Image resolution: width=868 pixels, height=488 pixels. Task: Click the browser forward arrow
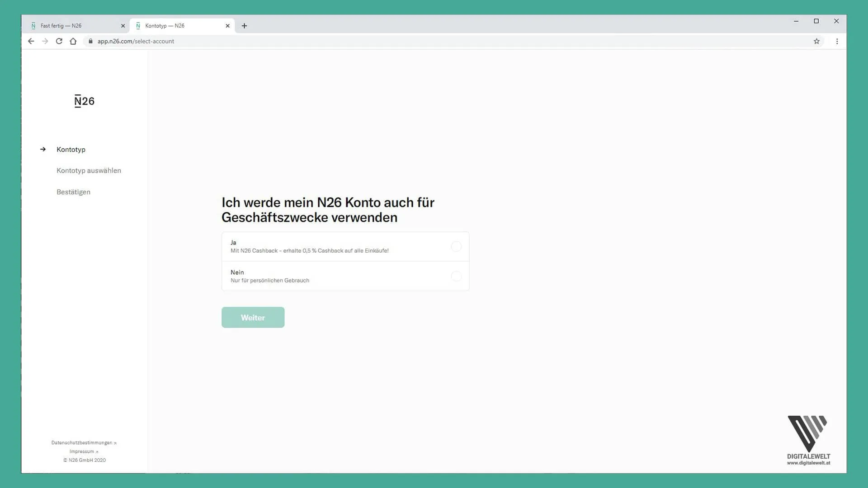(45, 41)
